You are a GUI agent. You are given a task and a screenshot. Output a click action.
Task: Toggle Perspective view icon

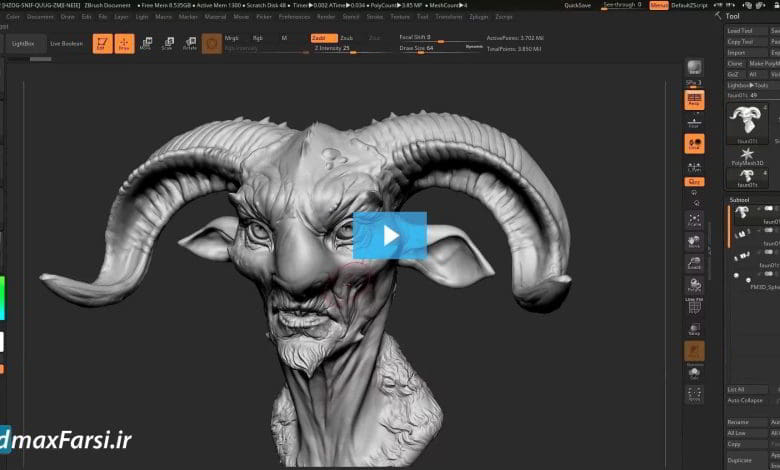pyautogui.click(x=694, y=99)
